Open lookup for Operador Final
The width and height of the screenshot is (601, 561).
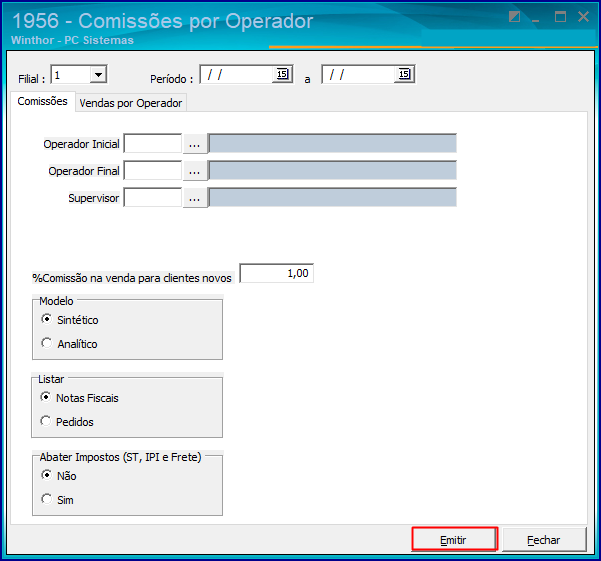194,171
